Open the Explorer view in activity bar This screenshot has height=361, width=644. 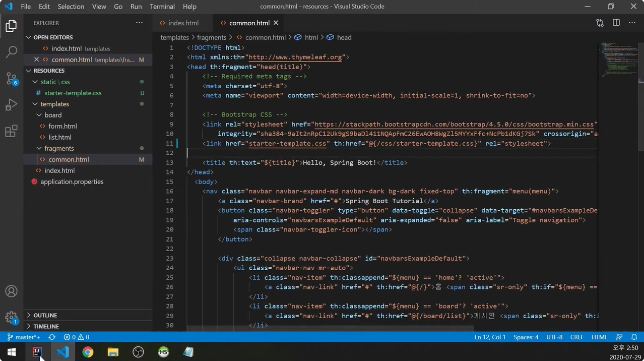(x=11, y=25)
